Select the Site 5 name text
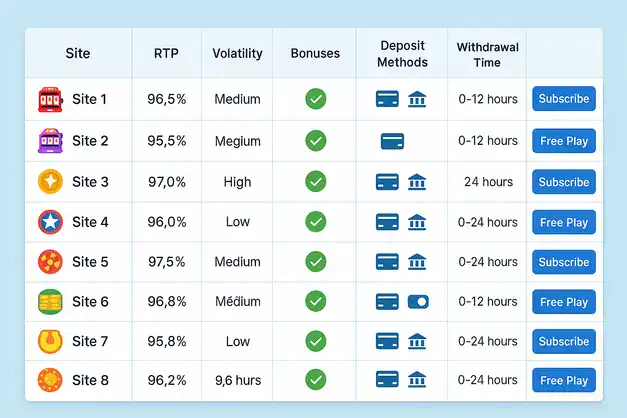 (x=90, y=262)
